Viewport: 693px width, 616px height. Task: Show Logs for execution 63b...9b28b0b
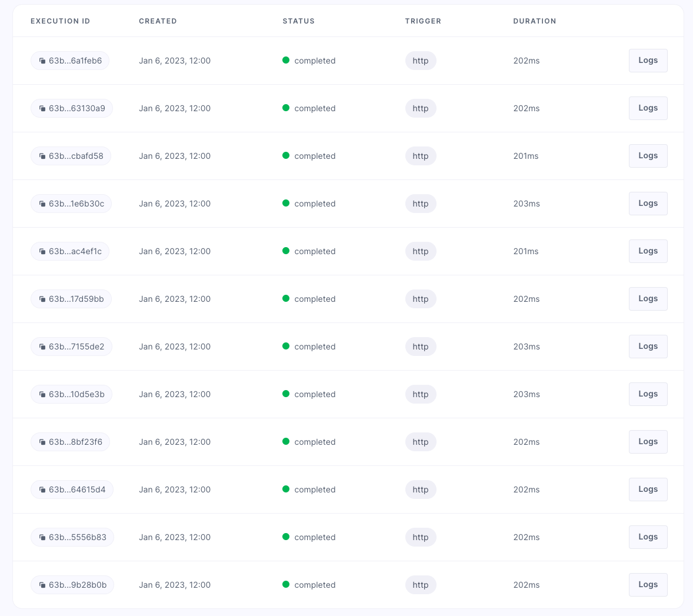click(x=648, y=585)
